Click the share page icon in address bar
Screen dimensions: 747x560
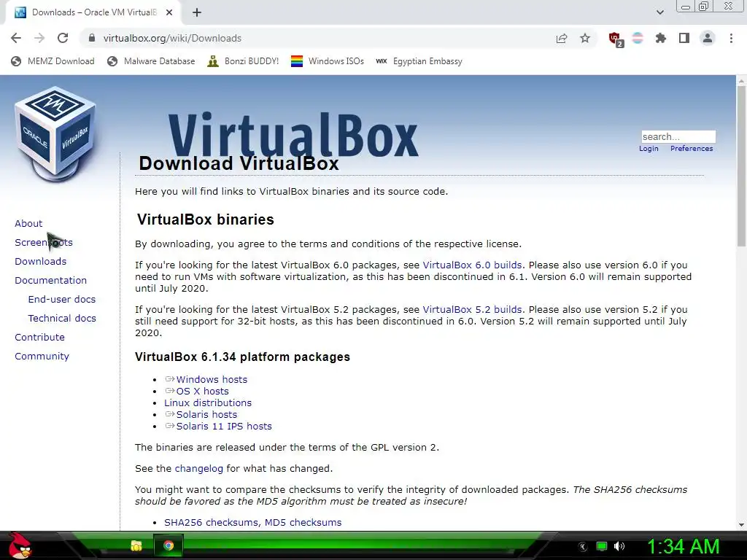[562, 38]
